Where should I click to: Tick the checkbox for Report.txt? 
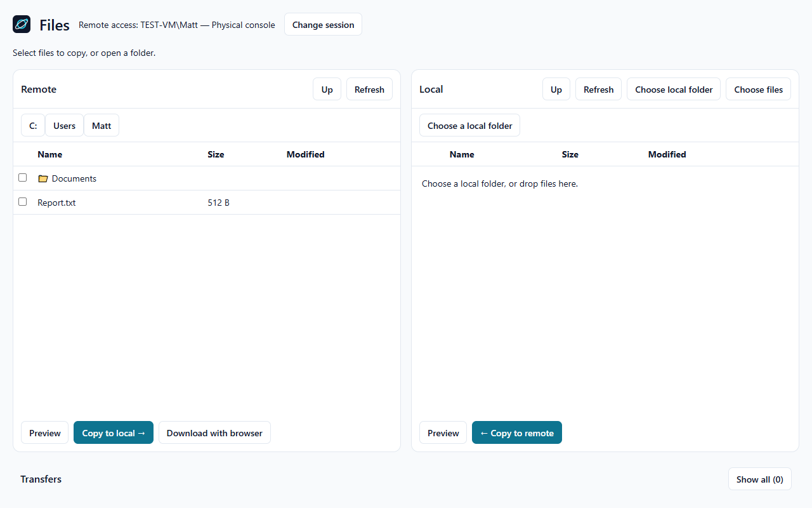point(23,202)
